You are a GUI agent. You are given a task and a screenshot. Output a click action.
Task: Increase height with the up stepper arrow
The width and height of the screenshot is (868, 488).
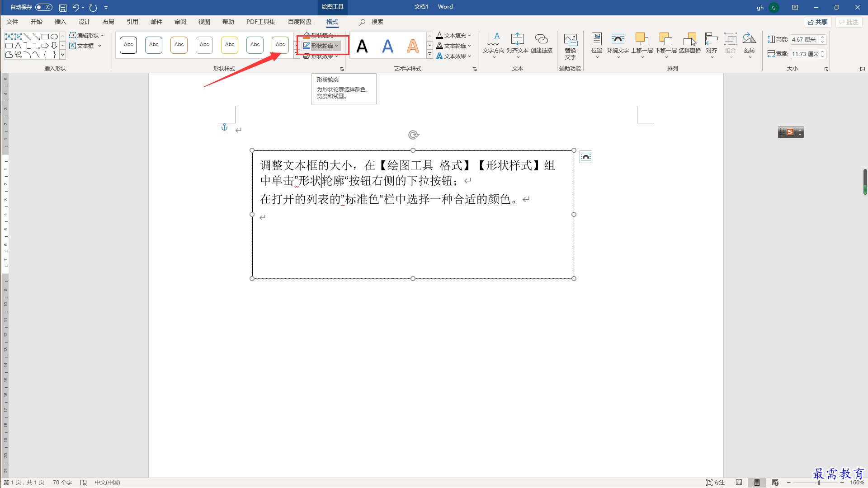823,38
